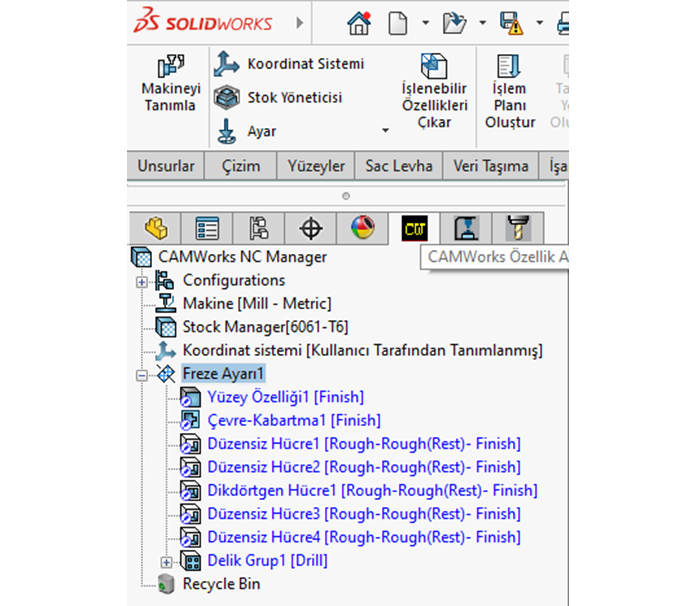Image resolution: width=696 pixels, height=606 pixels.
Task: Open the CAMWorks tools tree tab
Action: [517, 229]
